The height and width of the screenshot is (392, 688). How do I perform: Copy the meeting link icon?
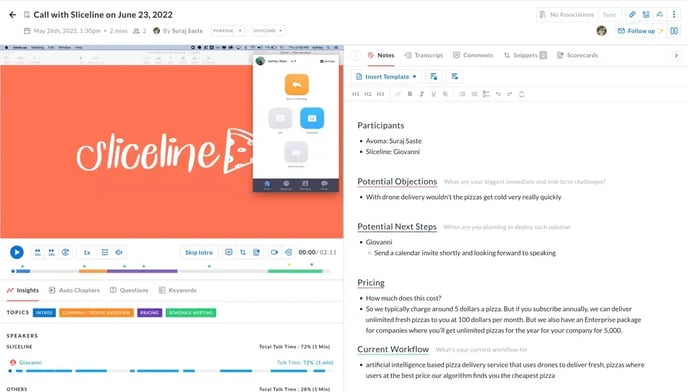[632, 14]
